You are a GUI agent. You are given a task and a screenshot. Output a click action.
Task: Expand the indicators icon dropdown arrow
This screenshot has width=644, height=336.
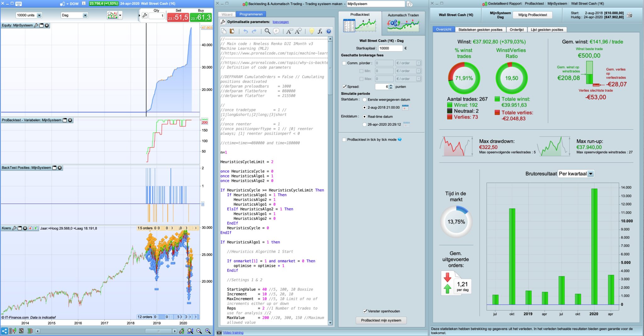120,15
